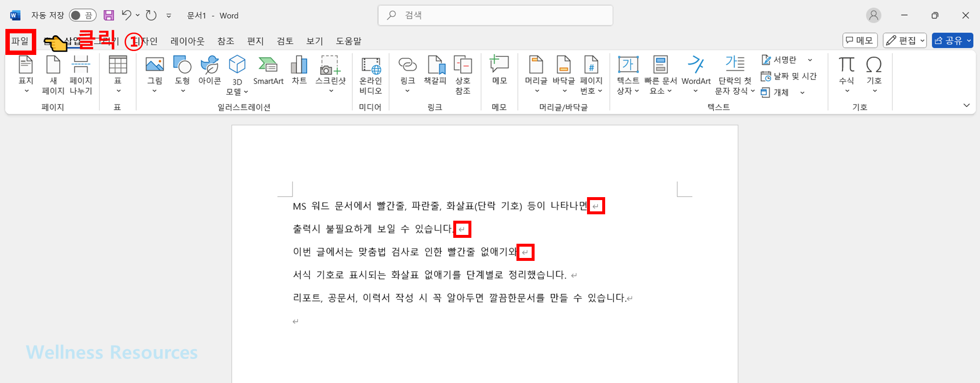
Task: Insert a 차트 chart
Action: (299, 71)
